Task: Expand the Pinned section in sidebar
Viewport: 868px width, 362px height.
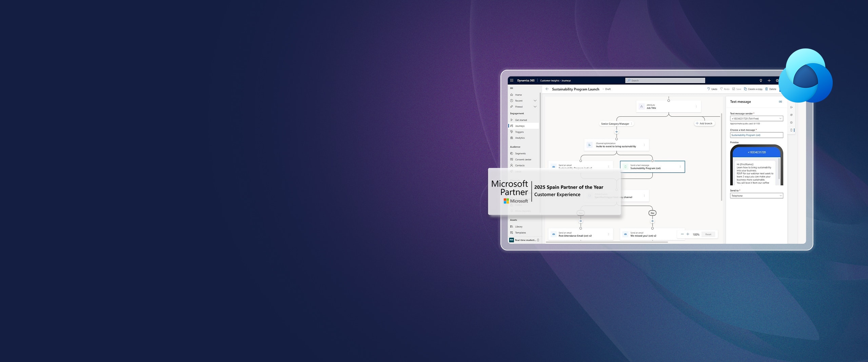Action: click(x=535, y=107)
